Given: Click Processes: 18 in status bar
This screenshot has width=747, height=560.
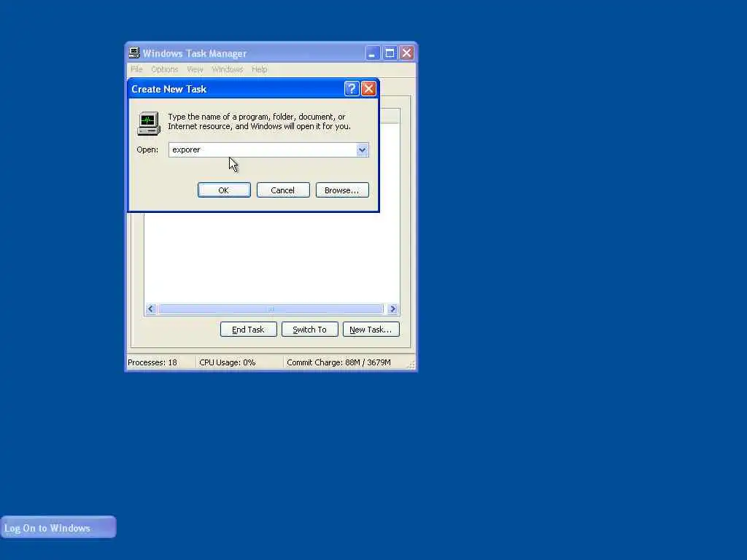Looking at the screenshot, I should point(152,363).
